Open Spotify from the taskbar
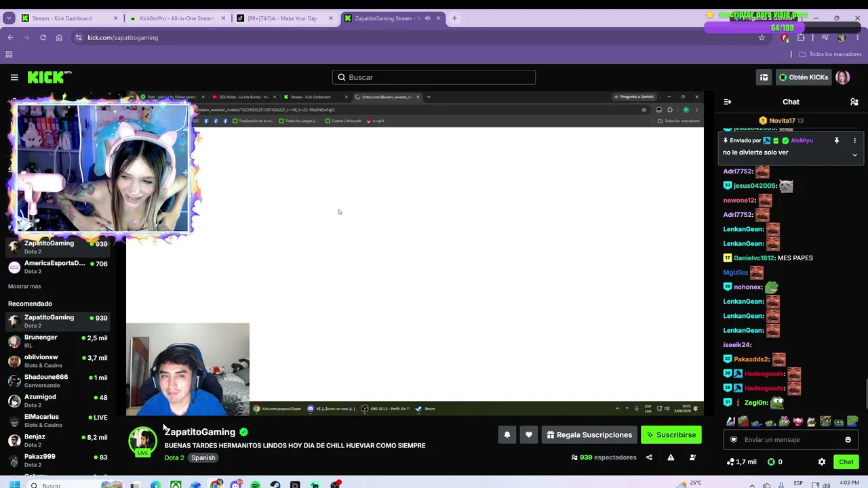The height and width of the screenshot is (488, 868). pyautogui.click(x=256, y=485)
